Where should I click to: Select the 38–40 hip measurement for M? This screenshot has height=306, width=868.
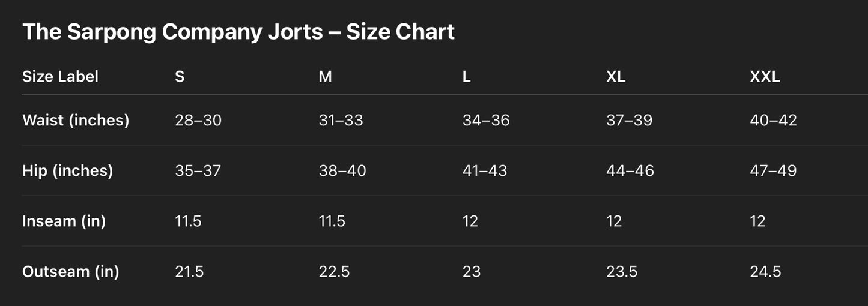[x=342, y=170]
